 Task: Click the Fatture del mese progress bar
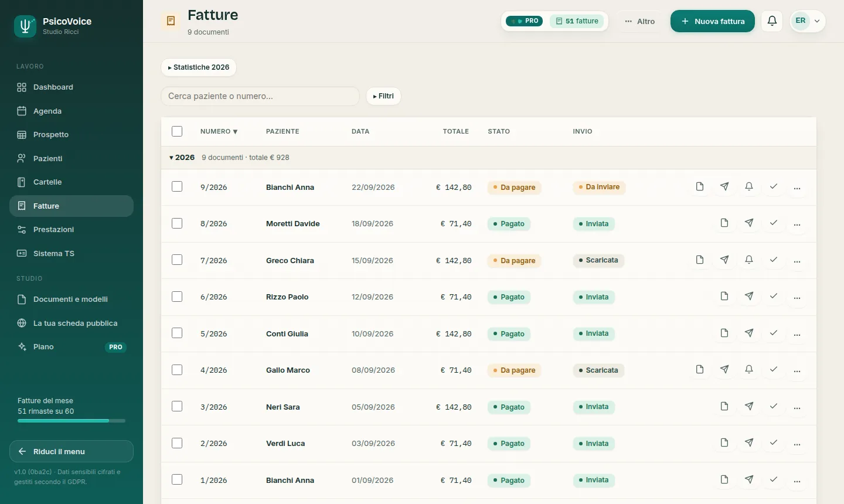tap(72, 421)
